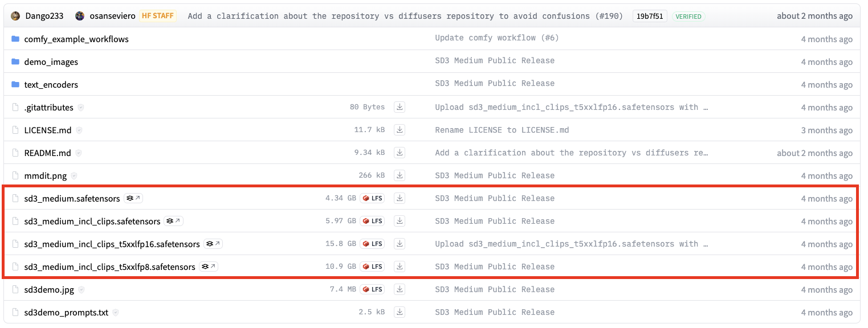
Task: Open the comfy_example_workflows folder
Action: click(76, 39)
